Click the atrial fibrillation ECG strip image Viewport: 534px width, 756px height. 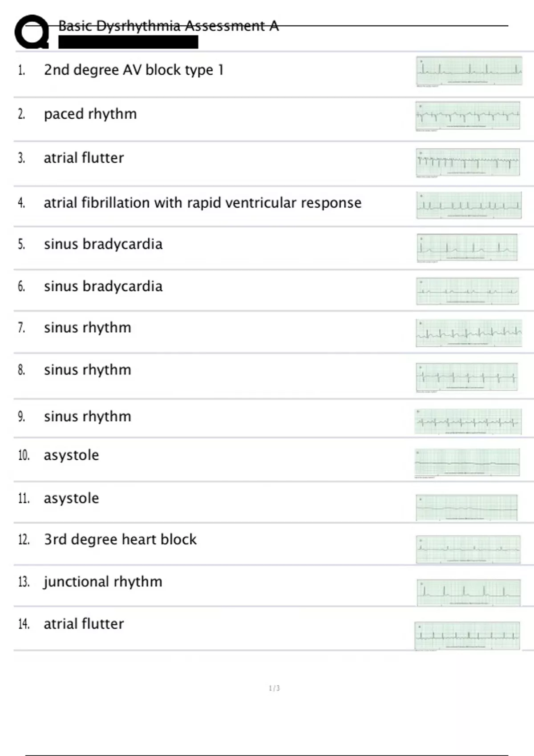pos(469,205)
